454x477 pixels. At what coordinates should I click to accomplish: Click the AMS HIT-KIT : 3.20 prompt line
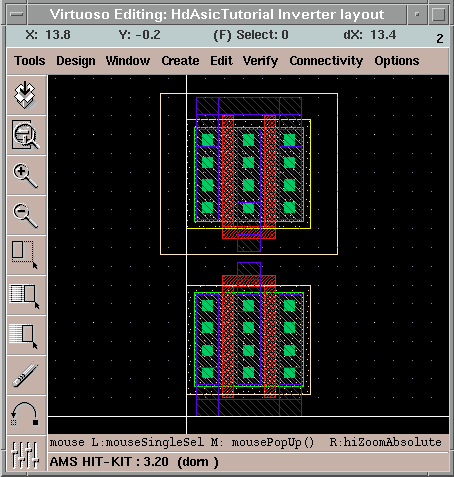coord(134,462)
